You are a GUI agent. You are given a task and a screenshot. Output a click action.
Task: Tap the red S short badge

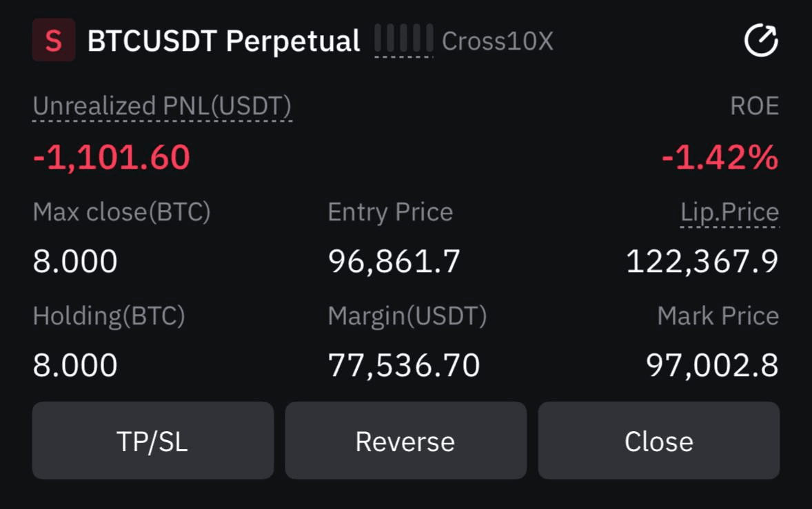pyautogui.click(x=54, y=40)
